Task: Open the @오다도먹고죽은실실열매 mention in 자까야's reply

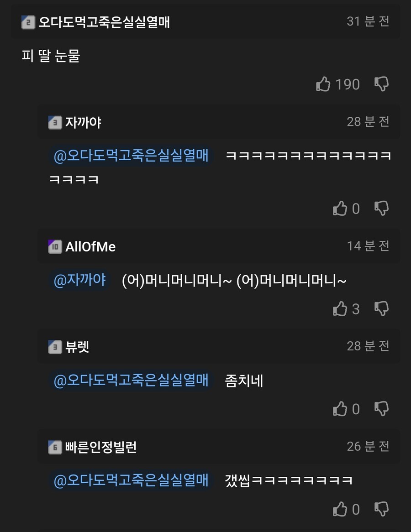Action: point(131,156)
